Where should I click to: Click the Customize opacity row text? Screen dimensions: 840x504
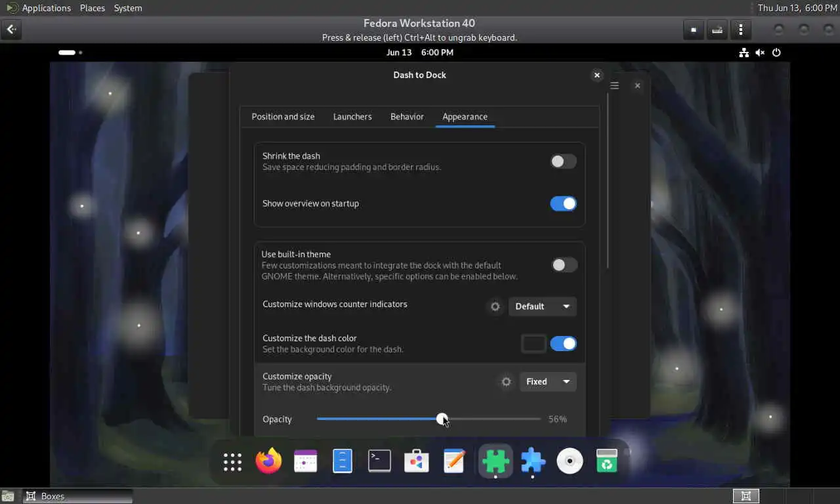pos(327,381)
